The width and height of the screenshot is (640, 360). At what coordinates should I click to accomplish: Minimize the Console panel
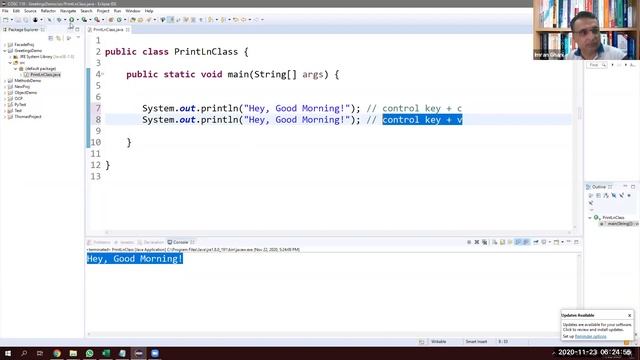click(569, 242)
